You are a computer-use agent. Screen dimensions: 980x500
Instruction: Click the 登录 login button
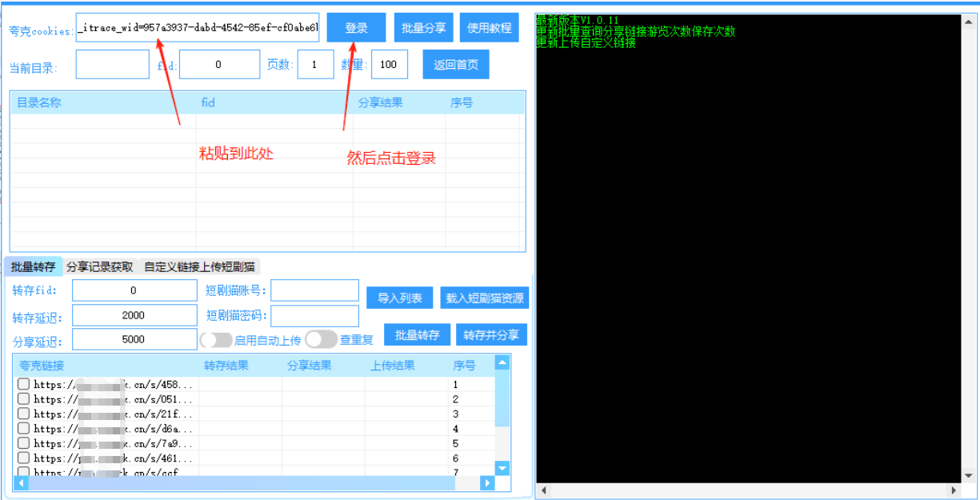356,28
